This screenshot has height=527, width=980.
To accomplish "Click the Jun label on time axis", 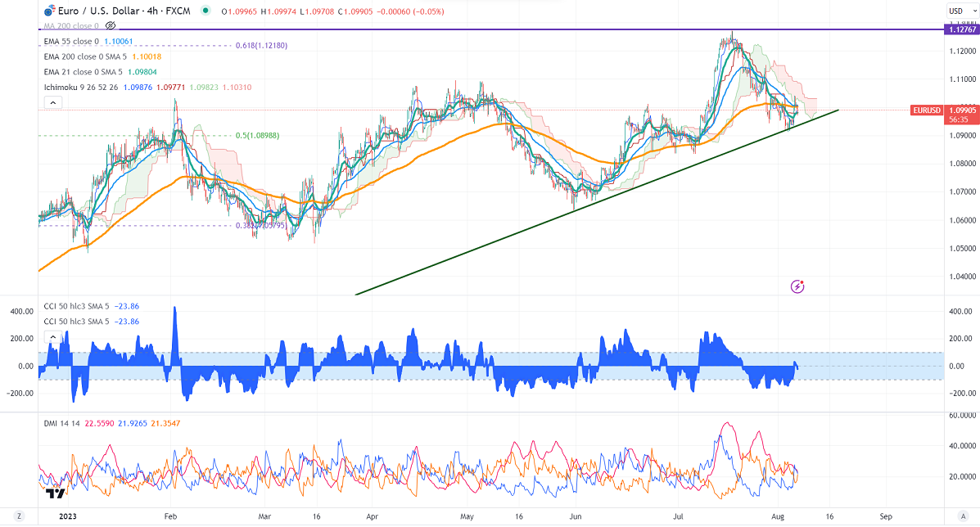I will pos(576,516).
